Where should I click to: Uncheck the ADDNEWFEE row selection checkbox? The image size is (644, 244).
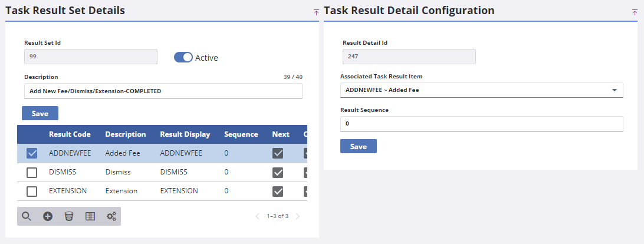pyautogui.click(x=32, y=153)
